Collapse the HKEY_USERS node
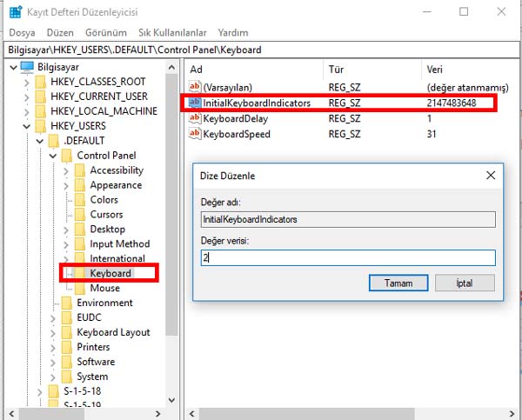 [27, 126]
